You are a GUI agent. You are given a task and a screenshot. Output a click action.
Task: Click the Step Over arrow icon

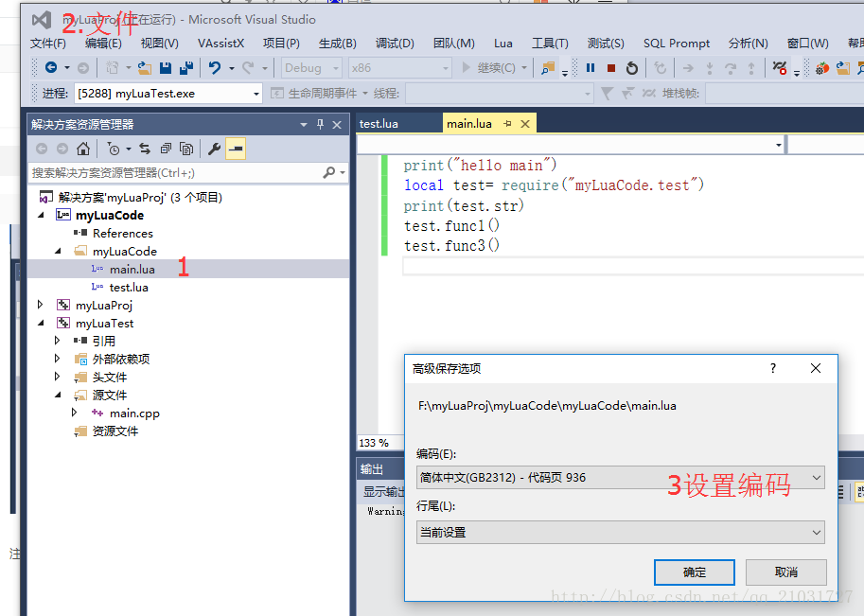[x=731, y=68]
